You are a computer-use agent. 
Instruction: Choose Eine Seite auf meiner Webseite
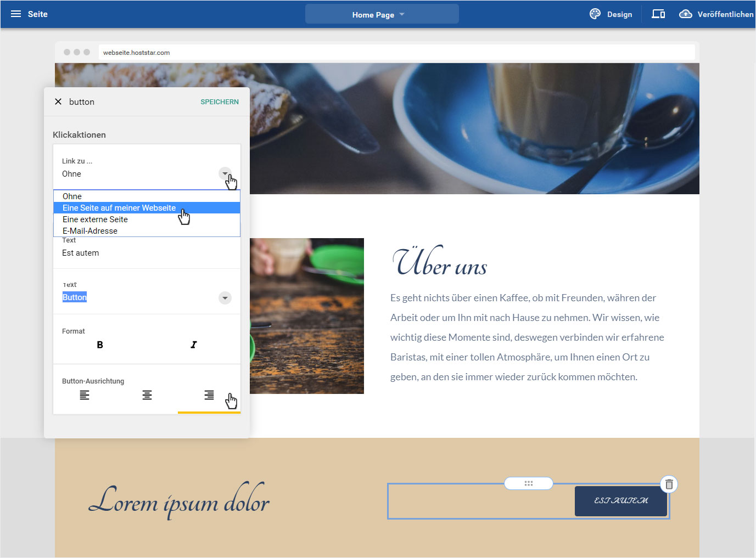(x=147, y=208)
